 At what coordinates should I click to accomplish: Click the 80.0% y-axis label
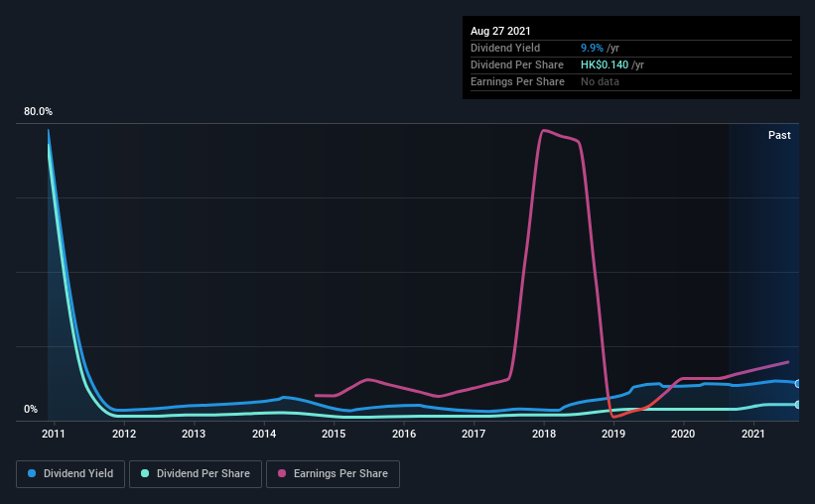(x=38, y=112)
